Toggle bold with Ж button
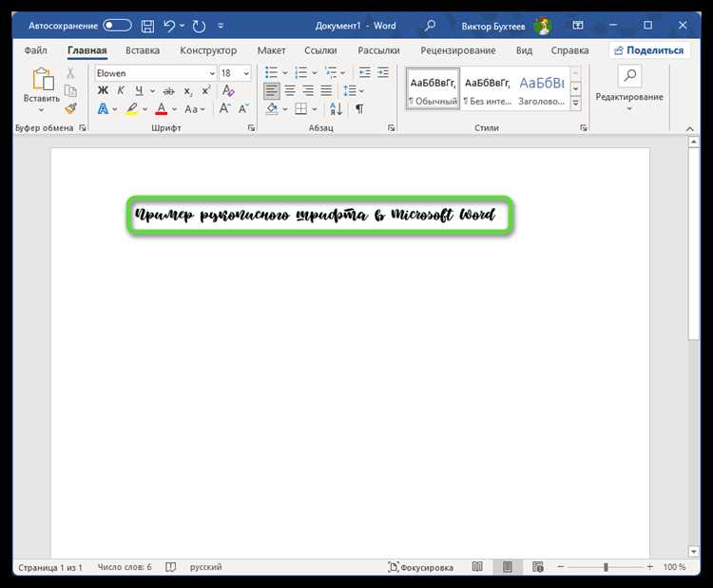This screenshot has height=588, width=713. (104, 91)
